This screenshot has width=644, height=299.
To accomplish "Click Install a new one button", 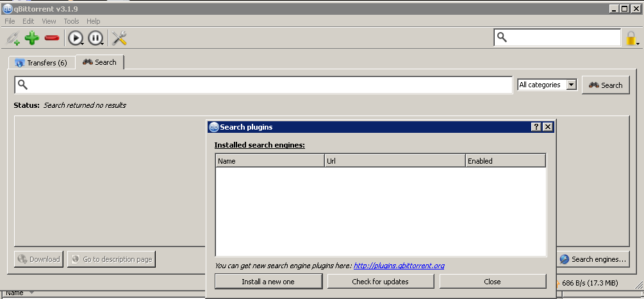I will [x=268, y=282].
